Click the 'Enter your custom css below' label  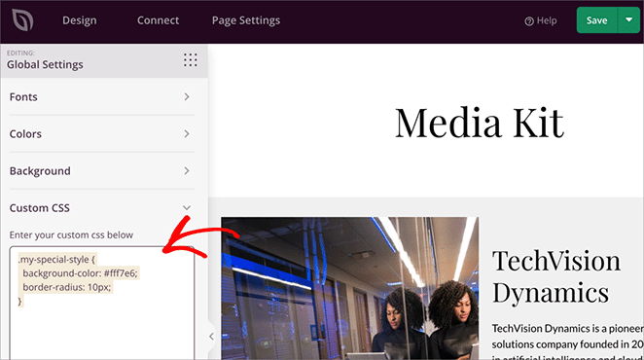71,235
